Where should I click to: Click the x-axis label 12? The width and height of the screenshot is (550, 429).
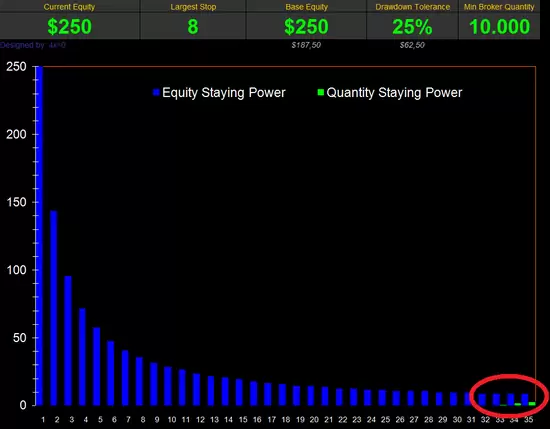coord(200,420)
